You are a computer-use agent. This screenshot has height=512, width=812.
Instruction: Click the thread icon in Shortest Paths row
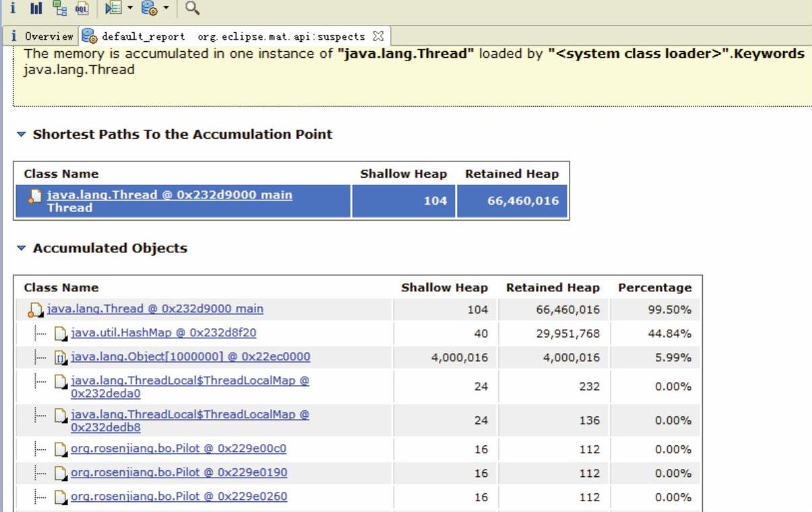click(35, 196)
